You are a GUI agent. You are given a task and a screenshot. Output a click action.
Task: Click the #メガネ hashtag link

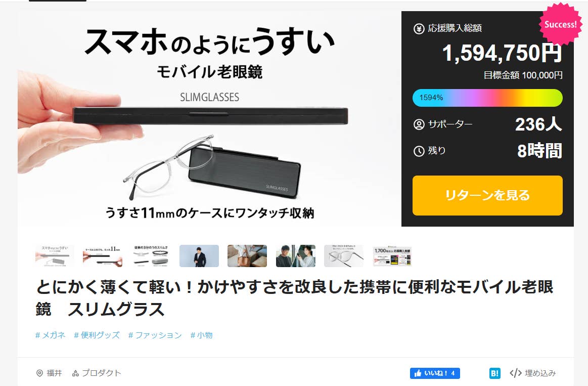50,335
